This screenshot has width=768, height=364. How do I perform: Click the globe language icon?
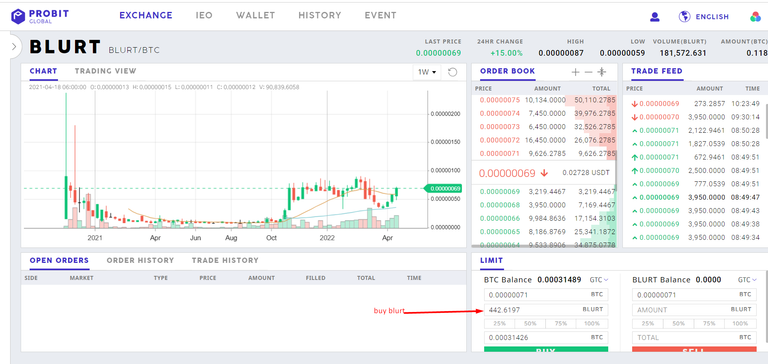tap(684, 17)
